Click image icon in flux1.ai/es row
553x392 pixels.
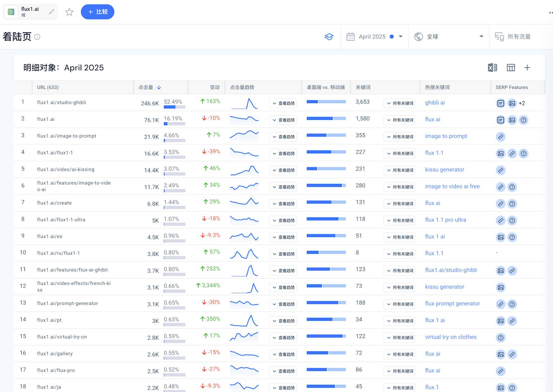[501, 237]
